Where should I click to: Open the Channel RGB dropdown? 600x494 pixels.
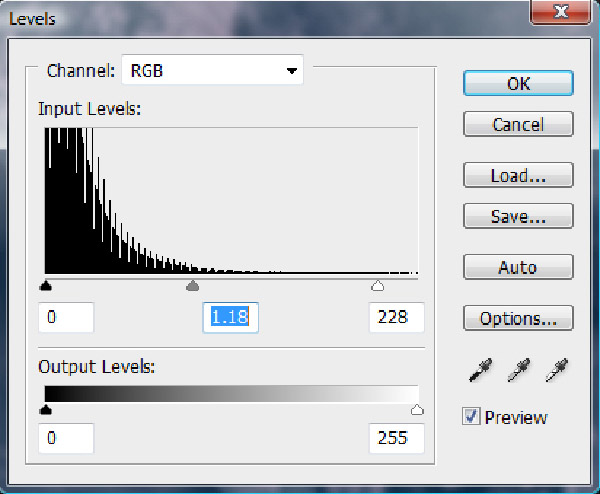(x=212, y=70)
